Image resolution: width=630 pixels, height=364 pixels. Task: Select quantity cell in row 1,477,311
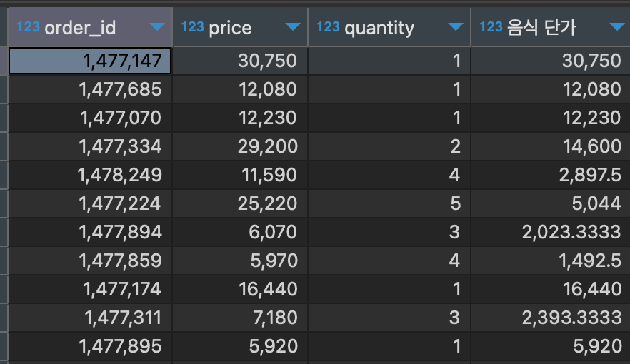click(x=389, y=317)
